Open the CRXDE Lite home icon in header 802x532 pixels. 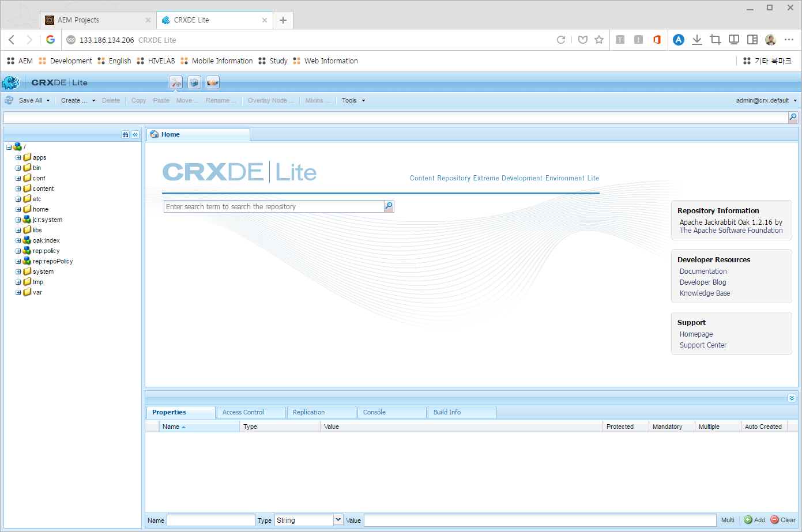coord(176,83)
